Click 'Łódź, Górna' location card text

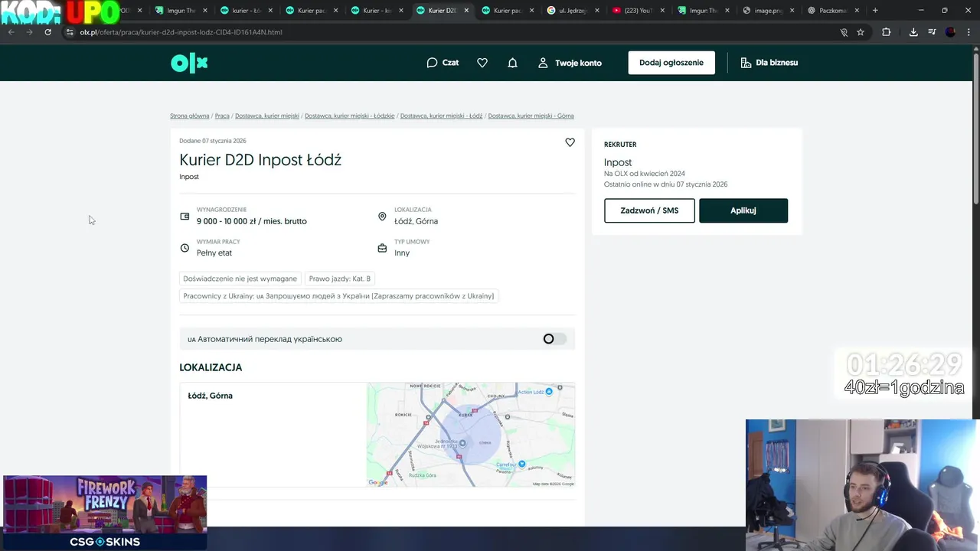click(211, 396)
